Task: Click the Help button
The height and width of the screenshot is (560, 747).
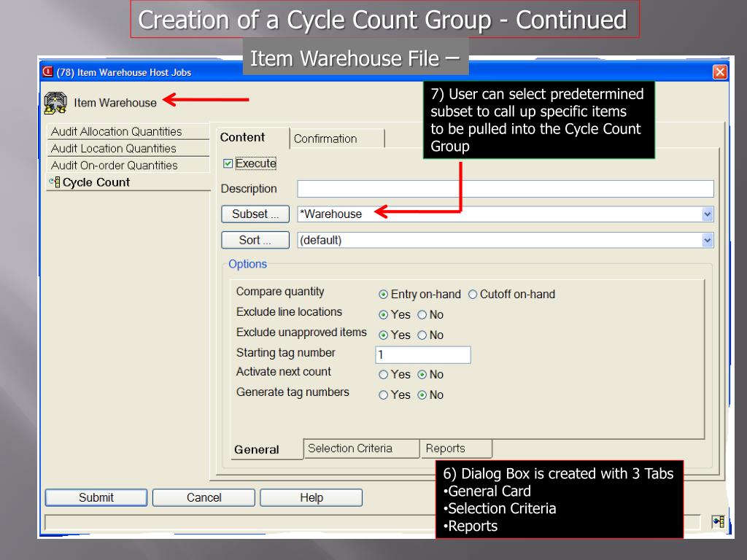Action: coord(311,497)
